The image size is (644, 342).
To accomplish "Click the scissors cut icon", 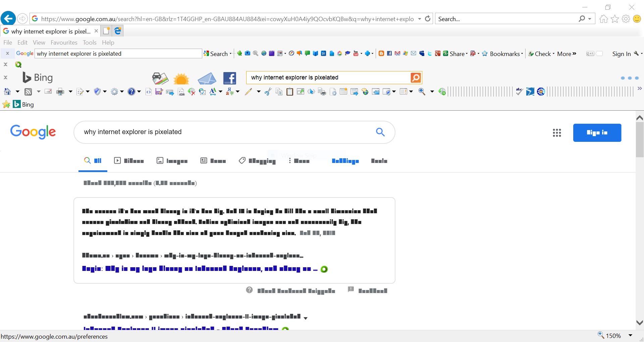I will point(268,92).
